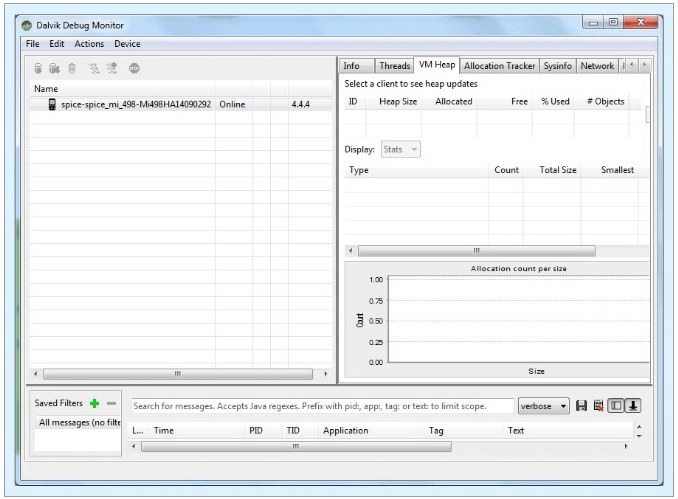Image resolution: width=678 pixels, height=499 pixels.
Task: Save the log with floppy disk icon
Action: pyautogui.click(x=581, y=406)
